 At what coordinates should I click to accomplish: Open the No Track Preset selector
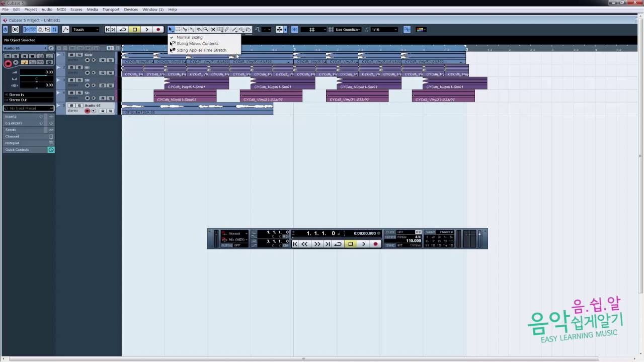[x=28, y=108]
